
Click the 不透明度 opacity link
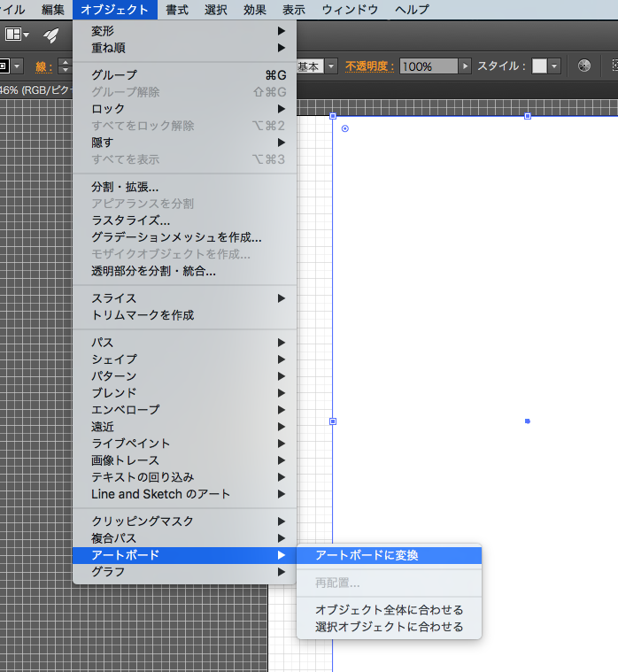click(x=370, y=66)
